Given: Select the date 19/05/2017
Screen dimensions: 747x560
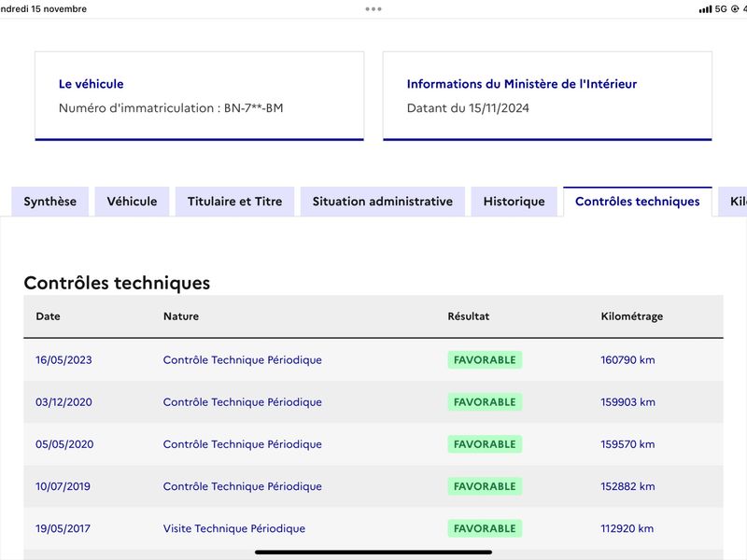Looking at the screenshot, I should [63, 528].
